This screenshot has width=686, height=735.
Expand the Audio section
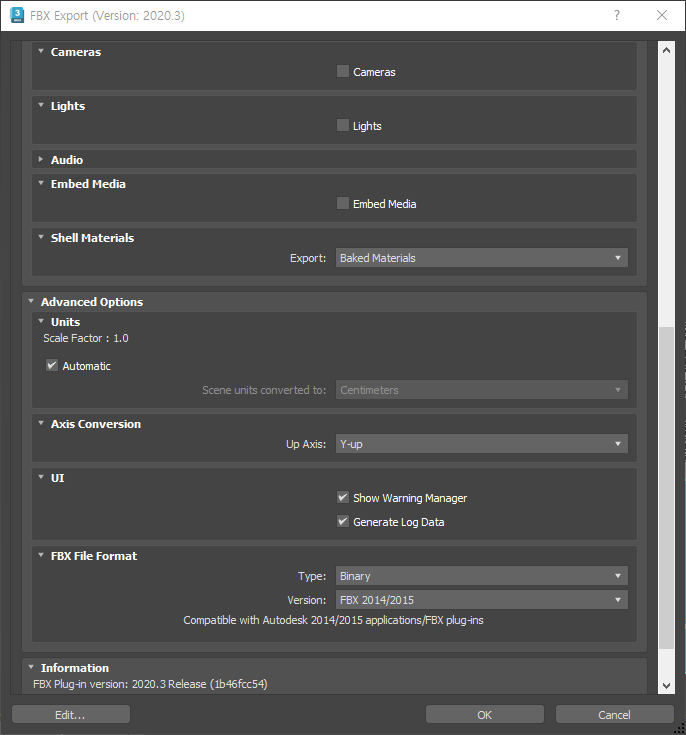pos(41,159)
